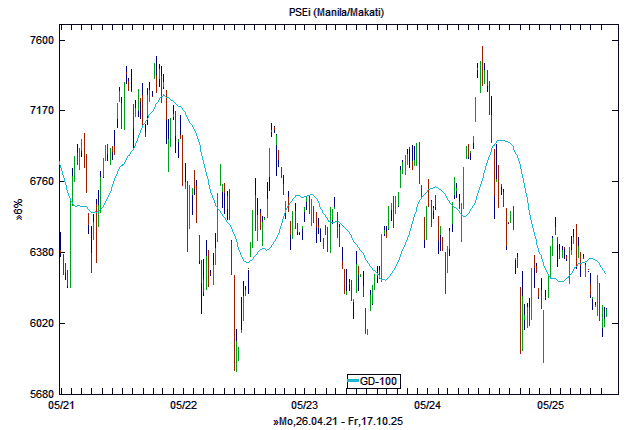Click the cyan line swatch in legend
Screen dimensions: 630x430
[354, 381]
